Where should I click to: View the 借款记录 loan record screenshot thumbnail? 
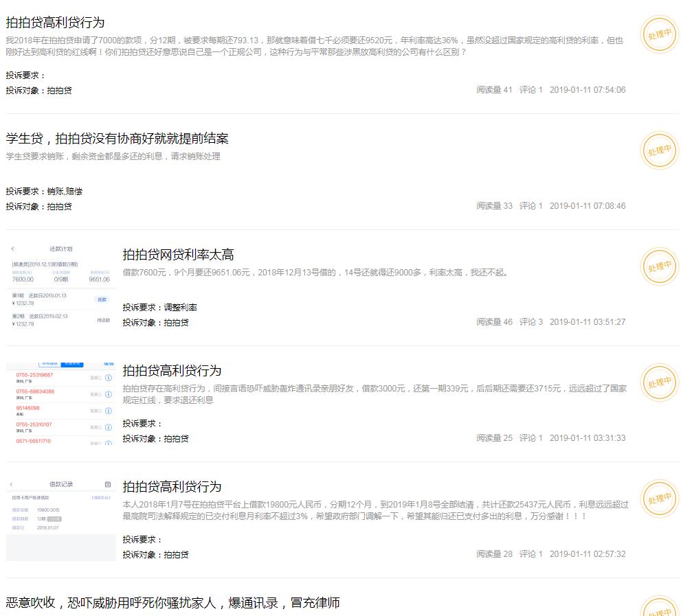click(x=60, y=518)
